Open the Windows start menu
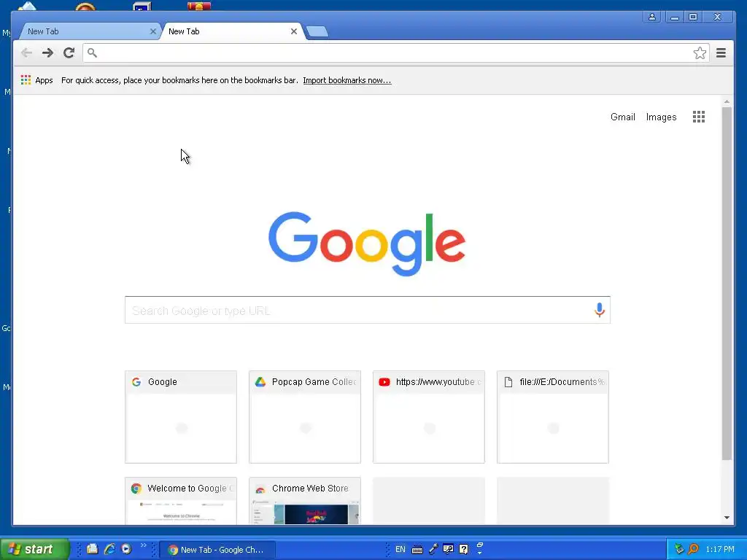This screenshot has width=747, height=560. click(x=34, y=549)
